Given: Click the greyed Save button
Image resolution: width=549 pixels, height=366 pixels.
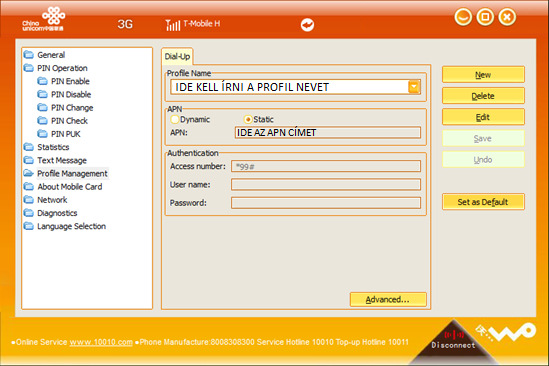Looking at the screenshot, I should 483,138.
